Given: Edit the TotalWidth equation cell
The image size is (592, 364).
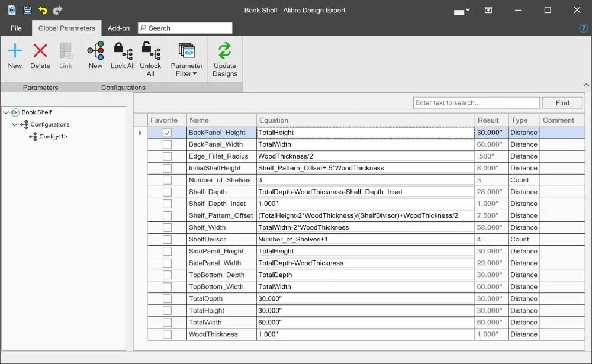Looking at the screenshot, I should (365, 323).
